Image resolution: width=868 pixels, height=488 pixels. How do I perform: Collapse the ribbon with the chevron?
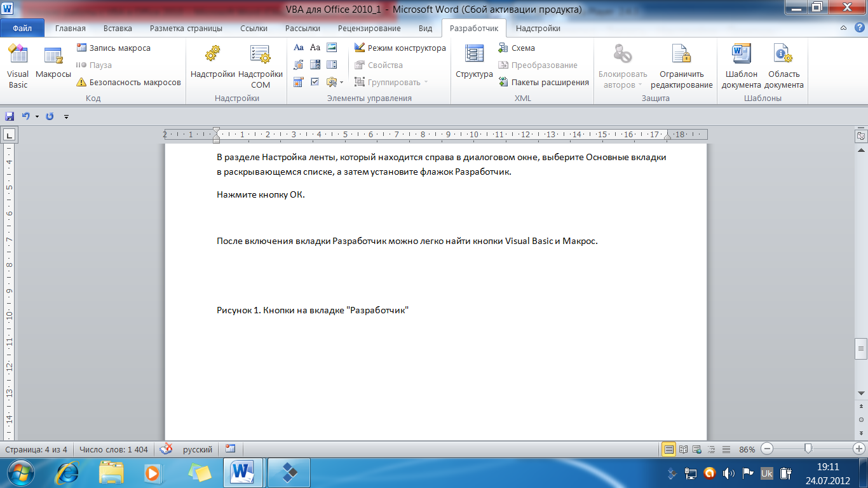pyautogui.click(x=843, y=29)
